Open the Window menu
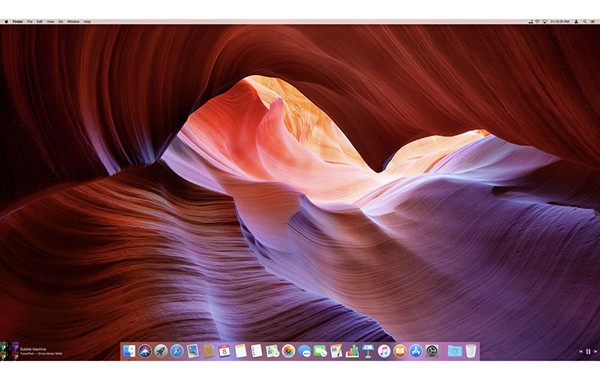The width and height of the screenshot is (600, 380). click(x=73, y=21)
